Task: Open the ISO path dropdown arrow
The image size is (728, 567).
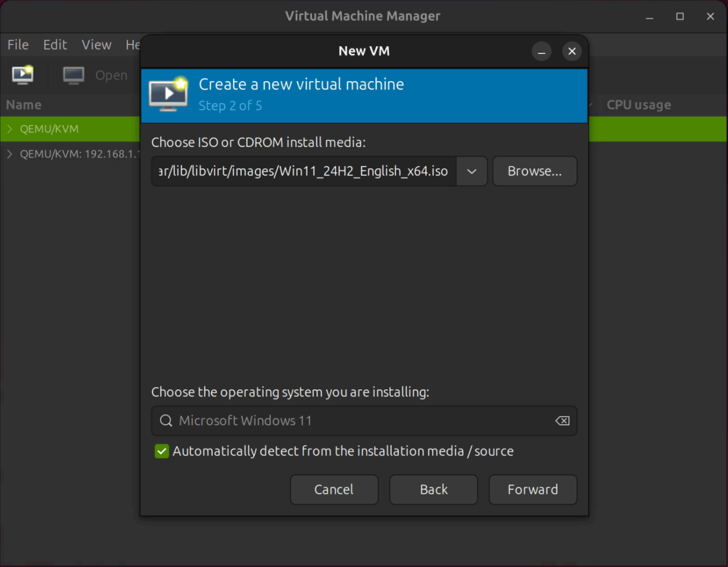Action: 472,171
